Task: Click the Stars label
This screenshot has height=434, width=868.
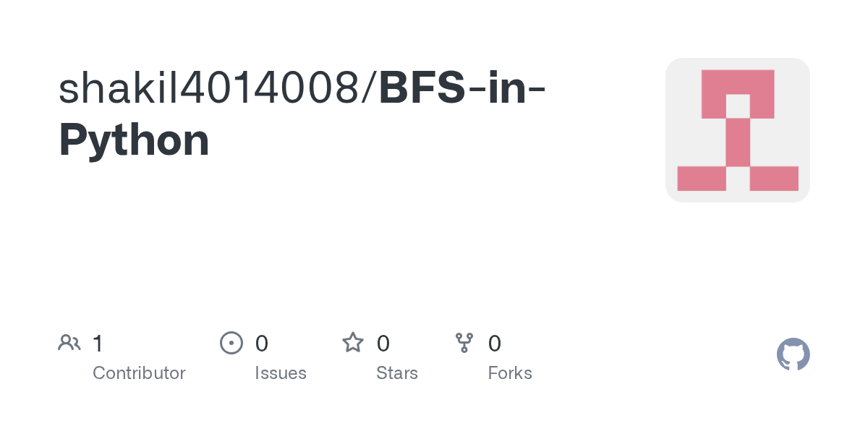Action: pos(397,373)
